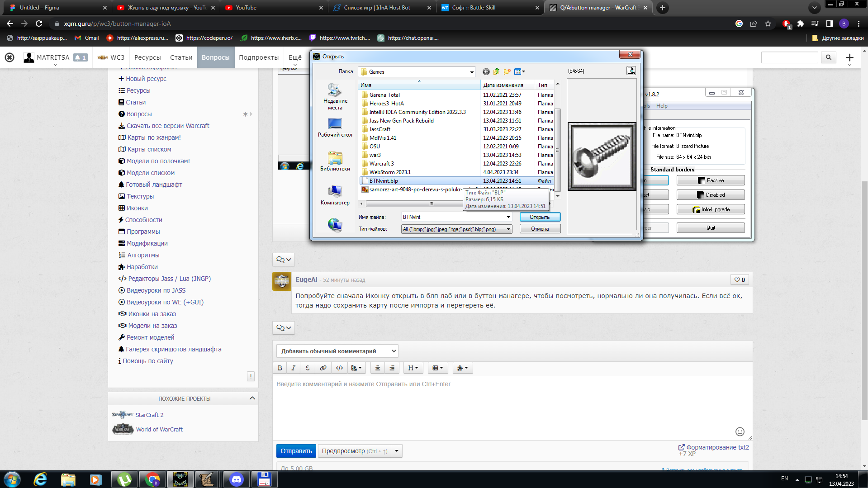The image size is (868, 488).
Task: Open the Тип файлов filter dropdown
Action: (x=508, y=229)
